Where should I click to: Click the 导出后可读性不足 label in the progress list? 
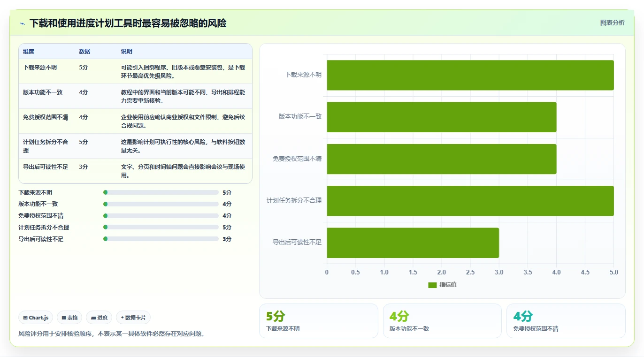click(x=41, y=239)
